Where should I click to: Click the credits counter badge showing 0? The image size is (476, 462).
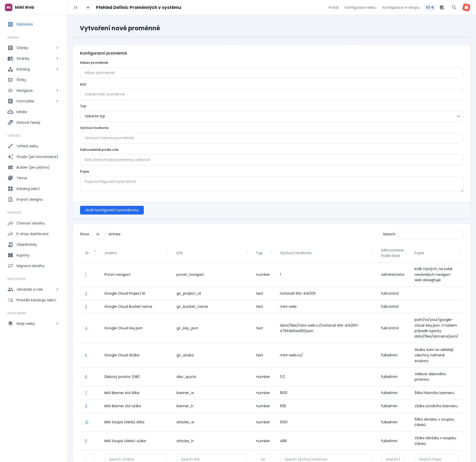pyautogui.click(x=430, y=7)
